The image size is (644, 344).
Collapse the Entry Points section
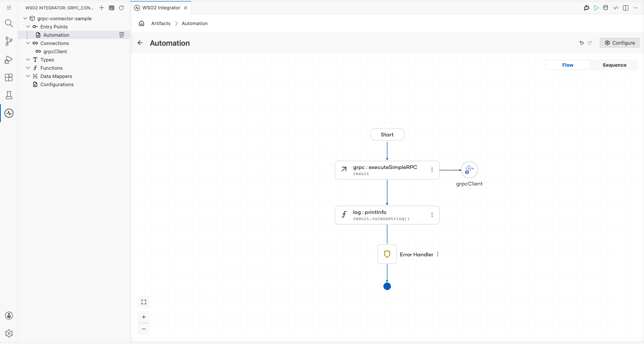coord(28,27)
